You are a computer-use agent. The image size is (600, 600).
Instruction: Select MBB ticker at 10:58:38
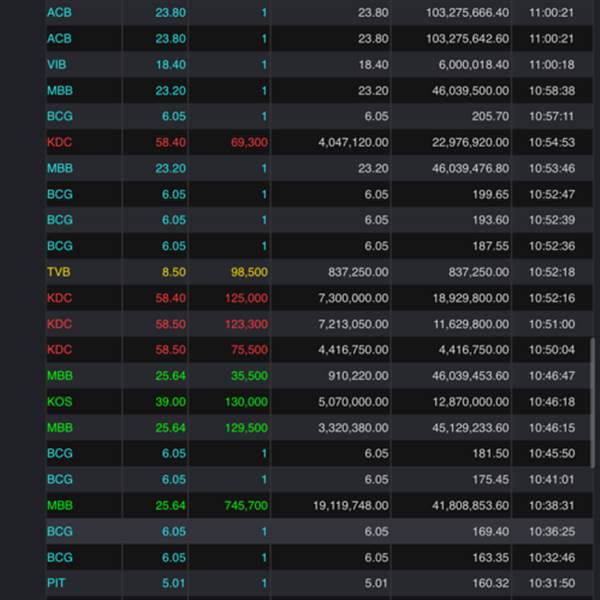(x=60, y=90)
